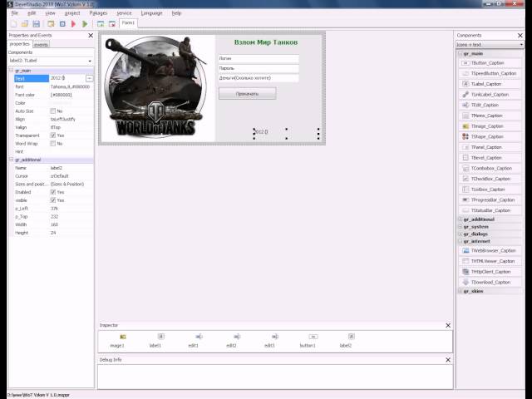Close the Inspector panel
The image size is (532, 399).
point(448,325)
